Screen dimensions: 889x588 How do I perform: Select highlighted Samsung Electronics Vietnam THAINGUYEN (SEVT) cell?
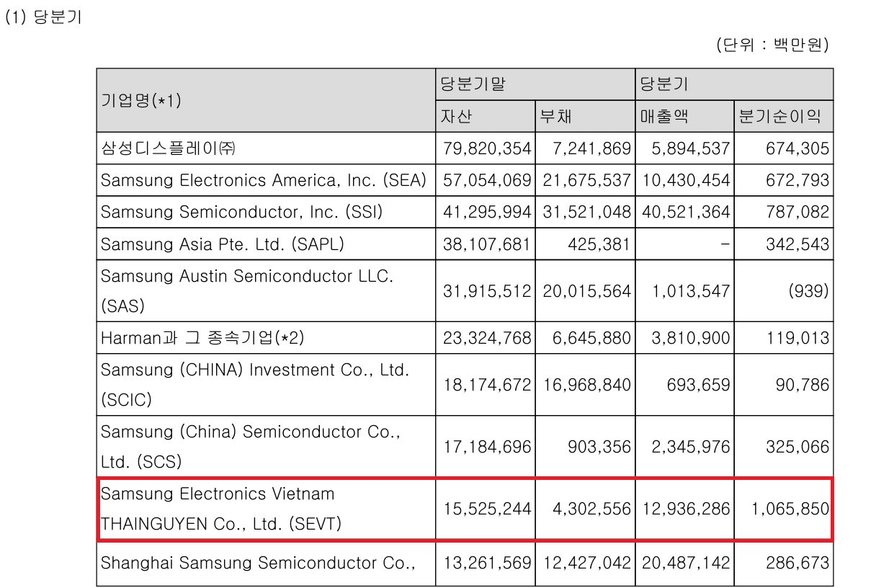pyautogui.click(x=267, y=509)
